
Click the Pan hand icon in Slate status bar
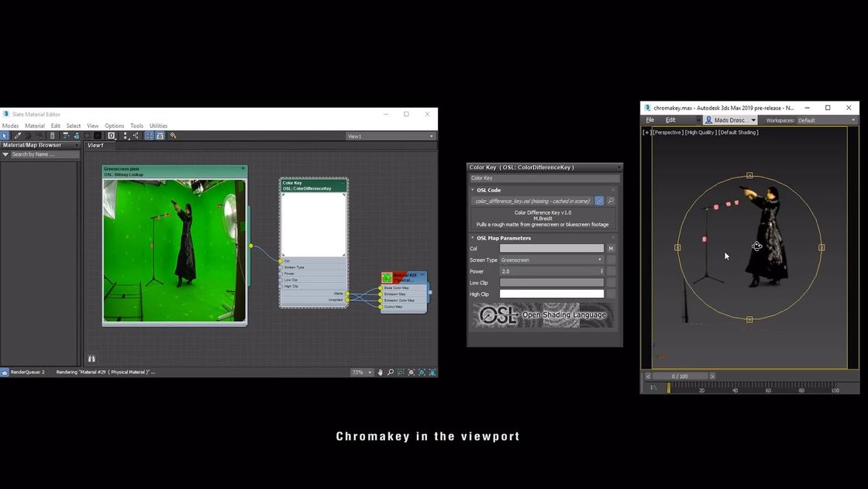380,372
